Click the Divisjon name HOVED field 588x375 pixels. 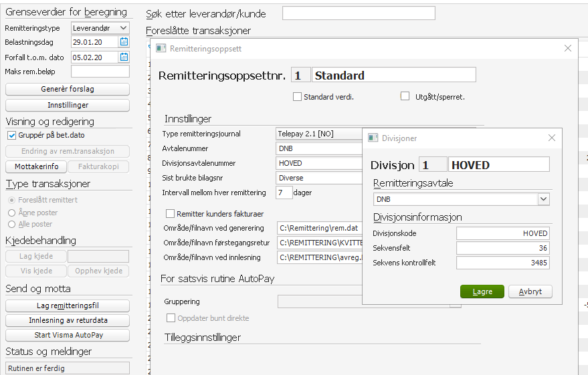click(499, 164)
